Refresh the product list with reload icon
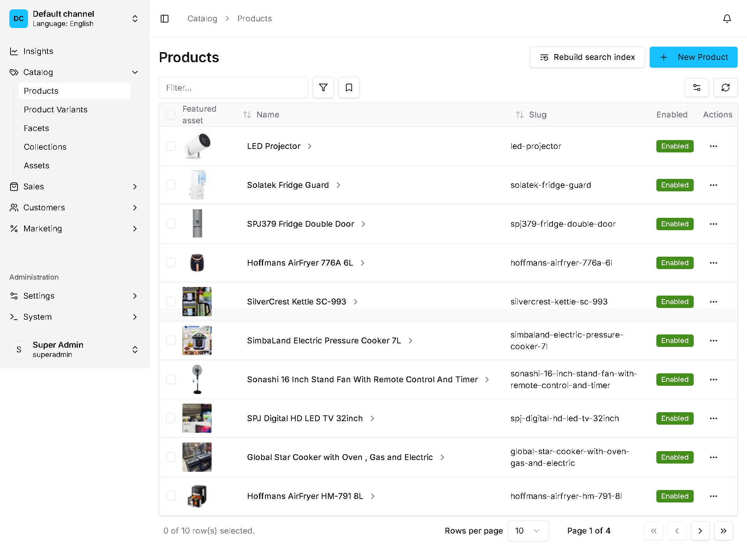 pyautogui.click(x=725, y=87)
